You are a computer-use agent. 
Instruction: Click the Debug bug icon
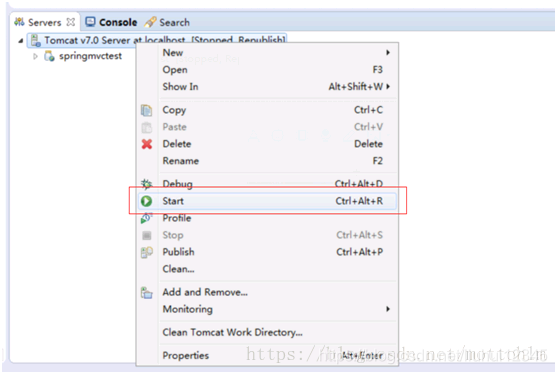coord(146,184)
